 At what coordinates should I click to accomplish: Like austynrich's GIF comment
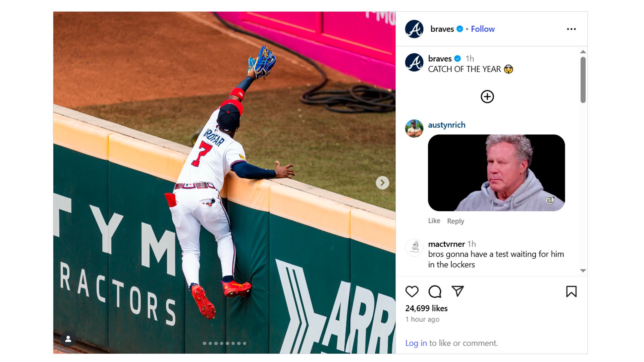[434, 221]
